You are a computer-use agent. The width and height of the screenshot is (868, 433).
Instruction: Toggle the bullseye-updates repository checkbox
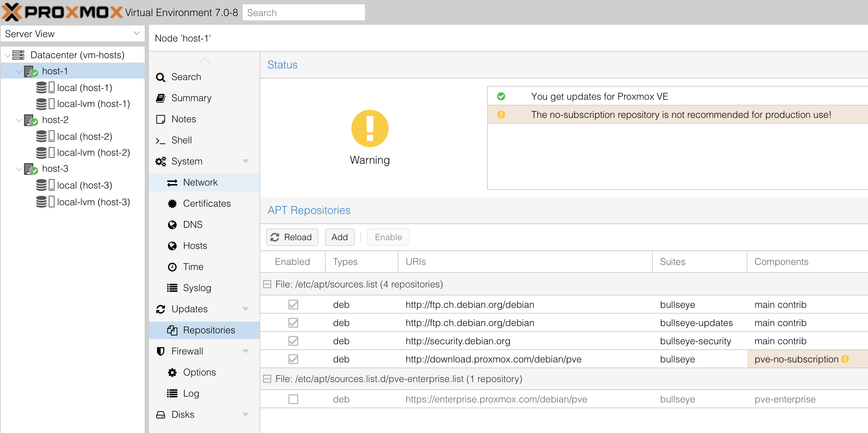point(293,323)
